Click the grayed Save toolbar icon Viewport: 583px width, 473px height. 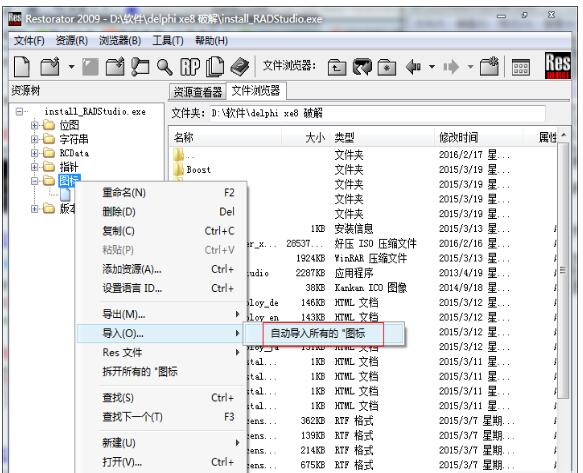[90, 67]
